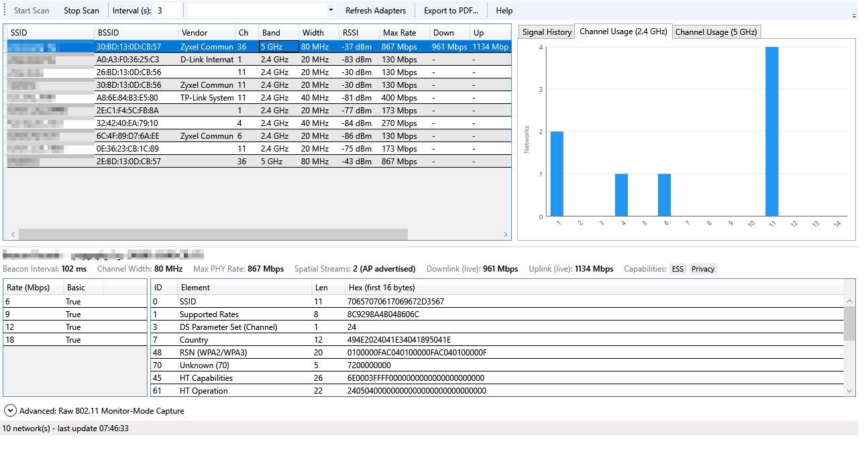Click Refresh Adapters
Screen dimensions: 868x460
376,10
